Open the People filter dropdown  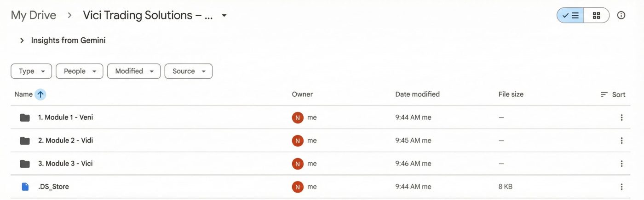point(79,71)
